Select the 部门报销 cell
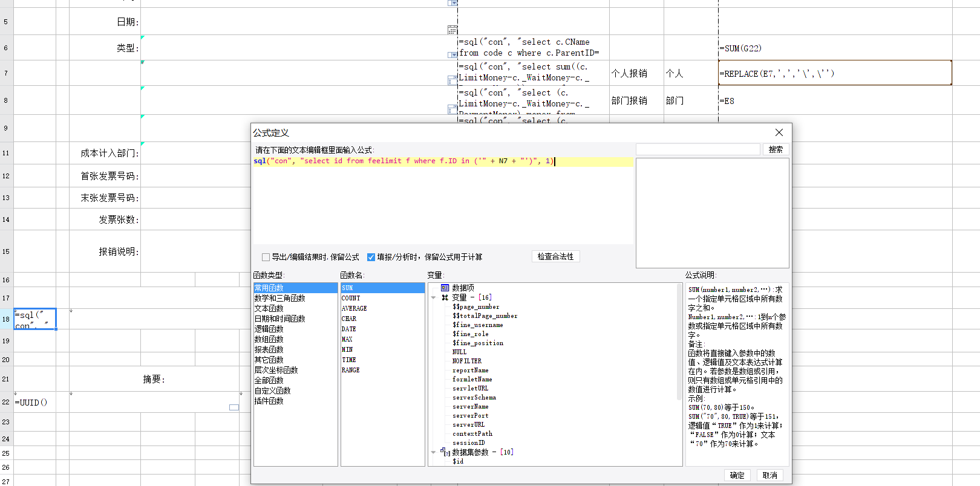This screenshot has height=486, width=980. [636, 100]
